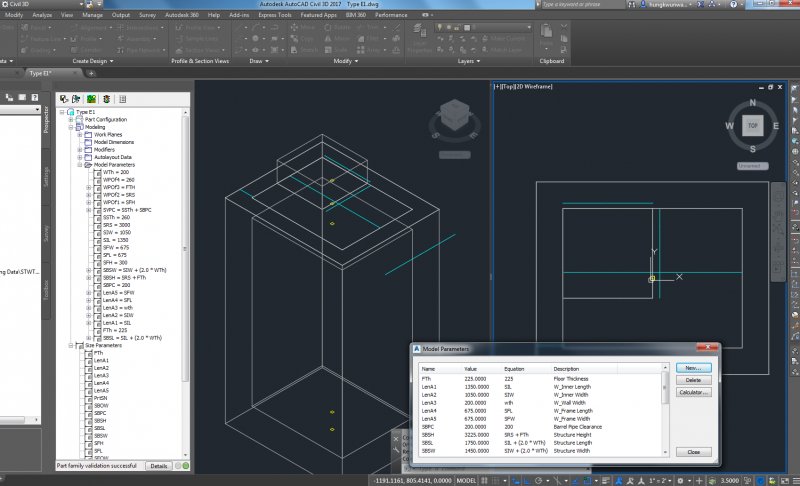The image size is (800, 486).
Task: Click the search binoculars icon in title bar
Action: [x=632, y=4]
